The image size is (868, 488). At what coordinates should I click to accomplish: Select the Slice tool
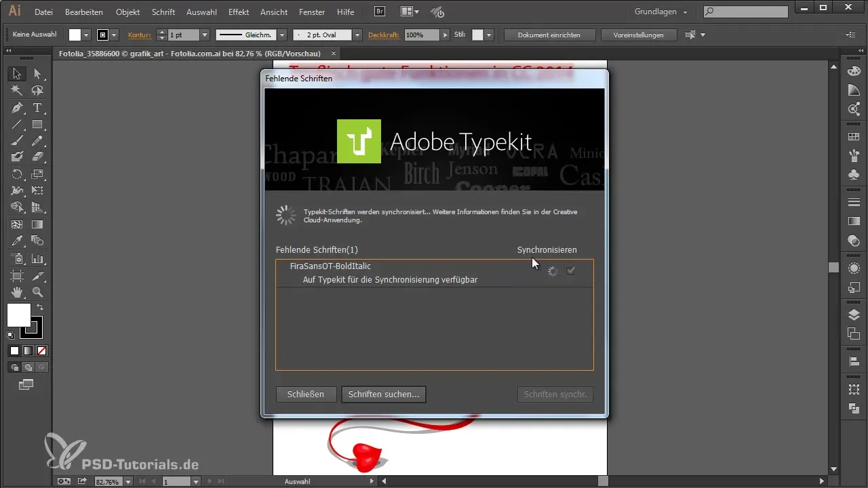coord(37,276)
